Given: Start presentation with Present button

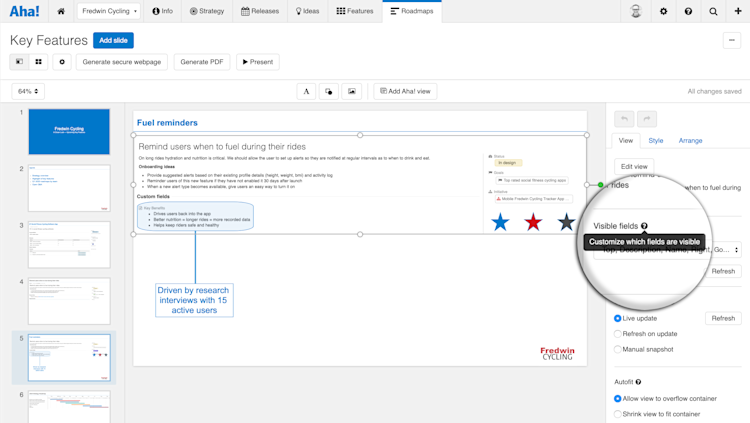Looking at the screenshot, I should (x=258, y=62).
